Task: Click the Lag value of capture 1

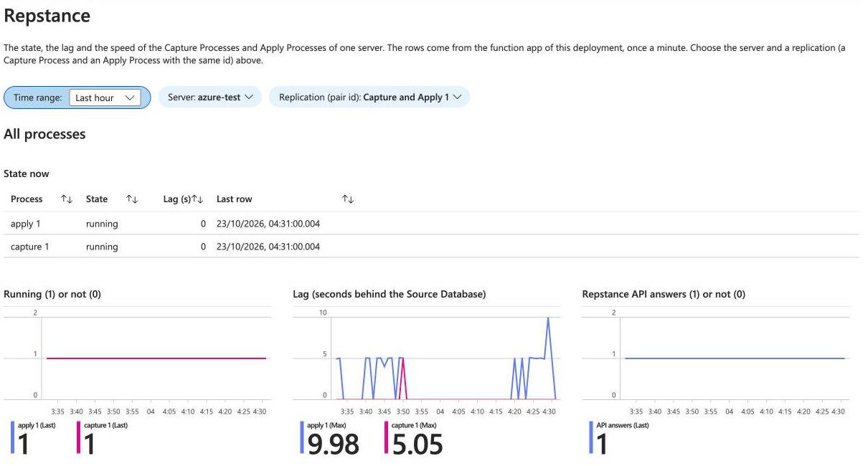Action: point(203,247)
